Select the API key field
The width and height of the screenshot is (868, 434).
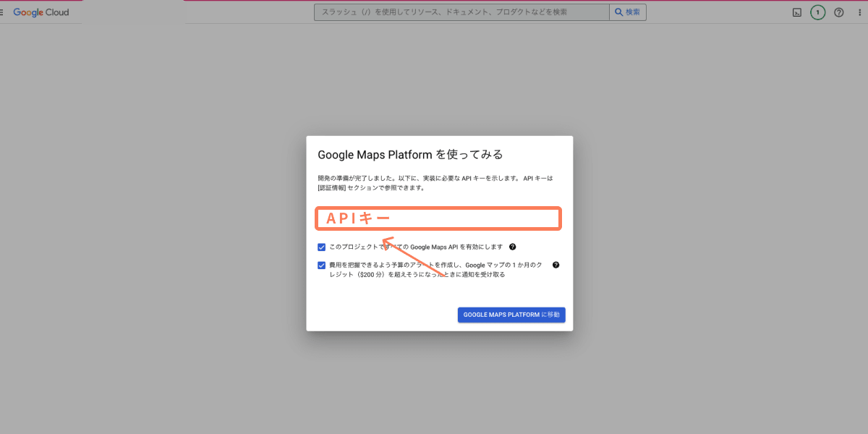tap(438, 218)
